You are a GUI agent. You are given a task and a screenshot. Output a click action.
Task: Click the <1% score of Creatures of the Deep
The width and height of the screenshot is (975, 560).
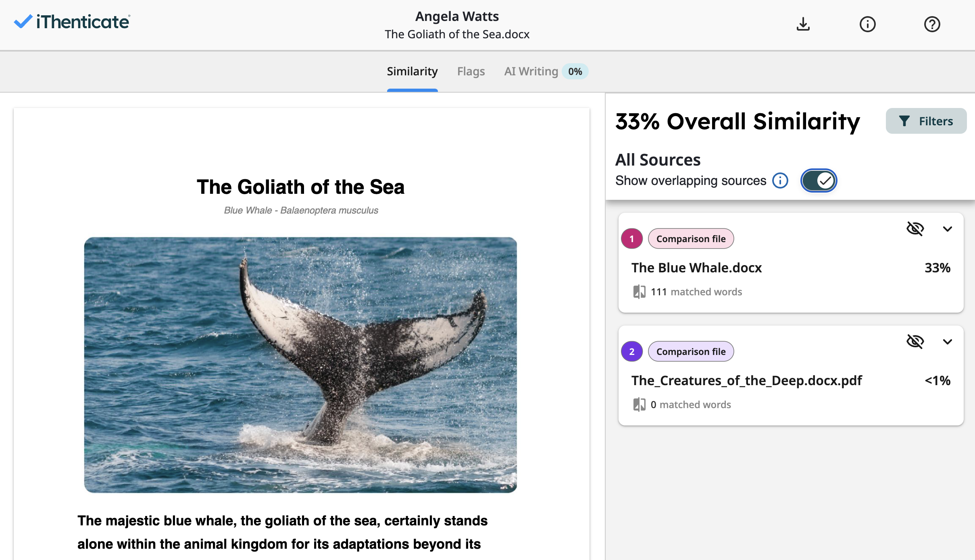click(x=937, y=380)
